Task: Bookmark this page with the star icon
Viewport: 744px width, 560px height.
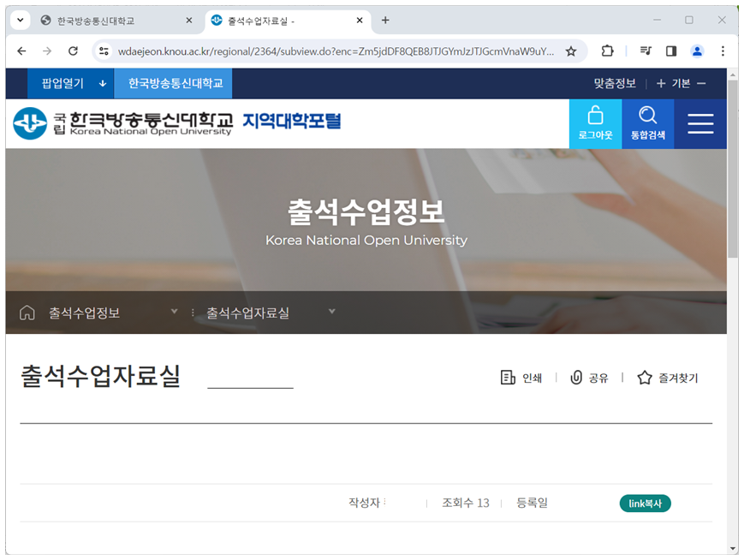Action: coord(571,51)
